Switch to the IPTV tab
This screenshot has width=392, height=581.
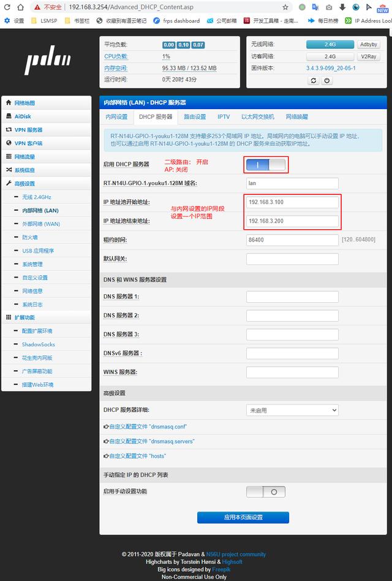224,116
